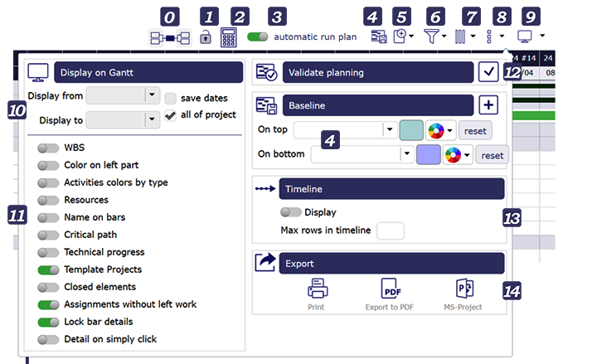Open the Display to date dropdown

[152, 119]
